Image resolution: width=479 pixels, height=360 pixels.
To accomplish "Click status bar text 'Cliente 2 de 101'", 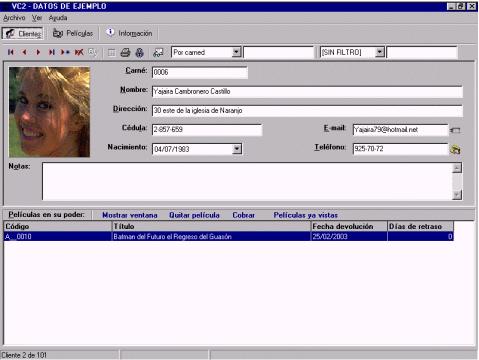I will tap(24, 355).
